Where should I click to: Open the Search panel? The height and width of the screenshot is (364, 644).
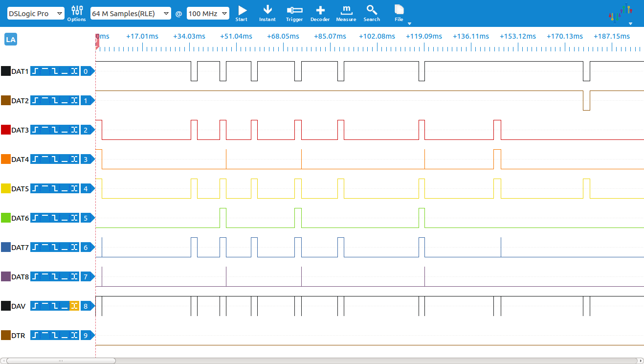click(372, 13)
